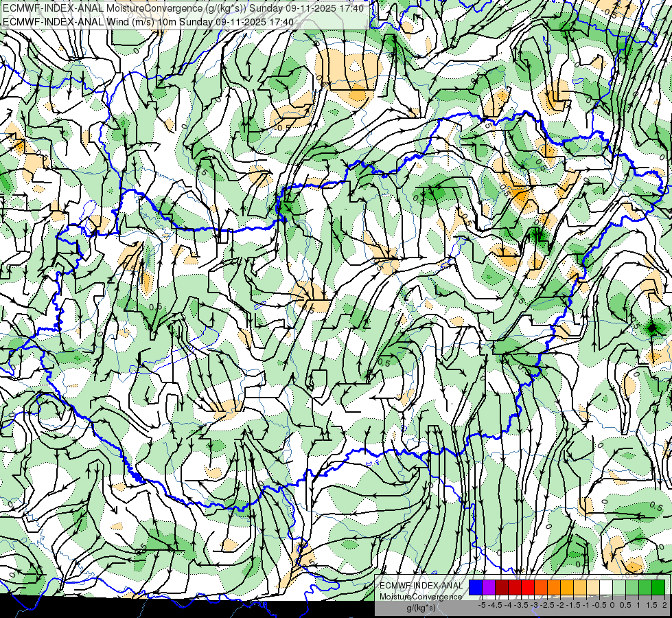Click the -0.5 tick label on legend

599,605
